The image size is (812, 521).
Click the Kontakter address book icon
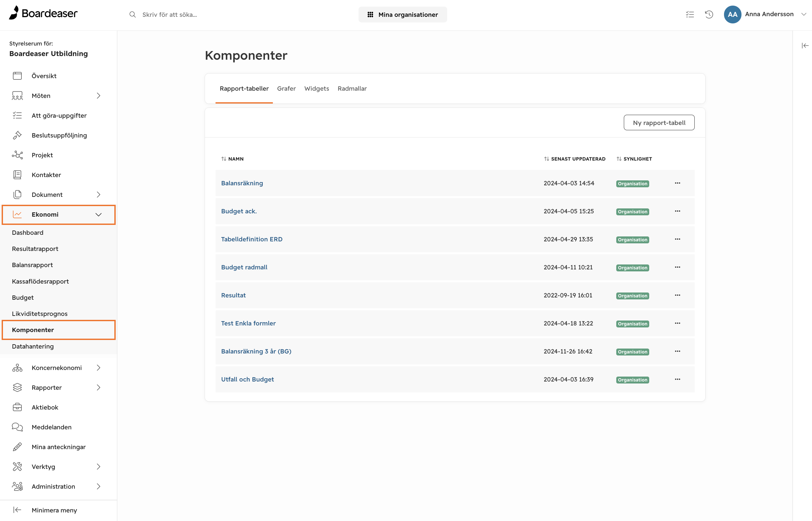[x=17, y=175]
